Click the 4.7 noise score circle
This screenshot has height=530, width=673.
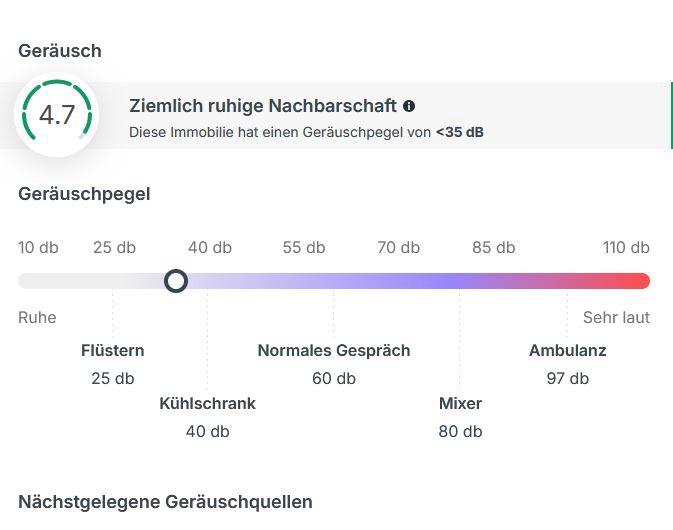57,115
